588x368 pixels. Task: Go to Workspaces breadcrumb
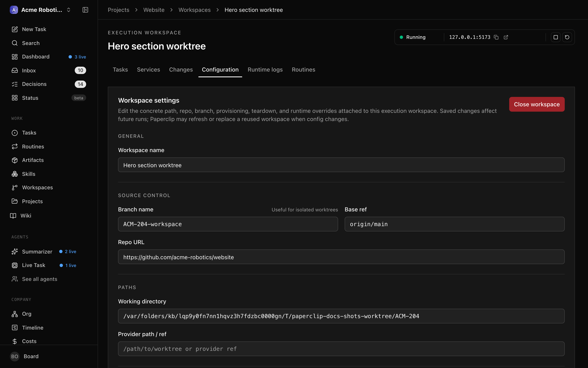195,10
